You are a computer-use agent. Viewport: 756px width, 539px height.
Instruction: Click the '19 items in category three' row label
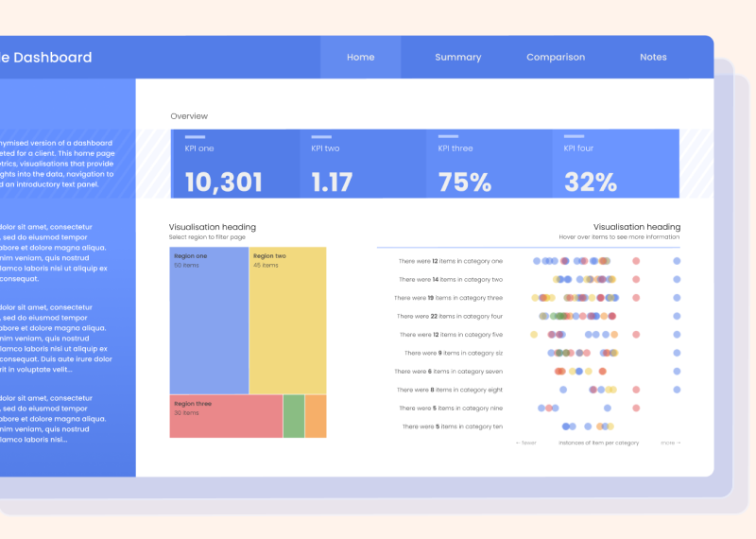[448, 298]
